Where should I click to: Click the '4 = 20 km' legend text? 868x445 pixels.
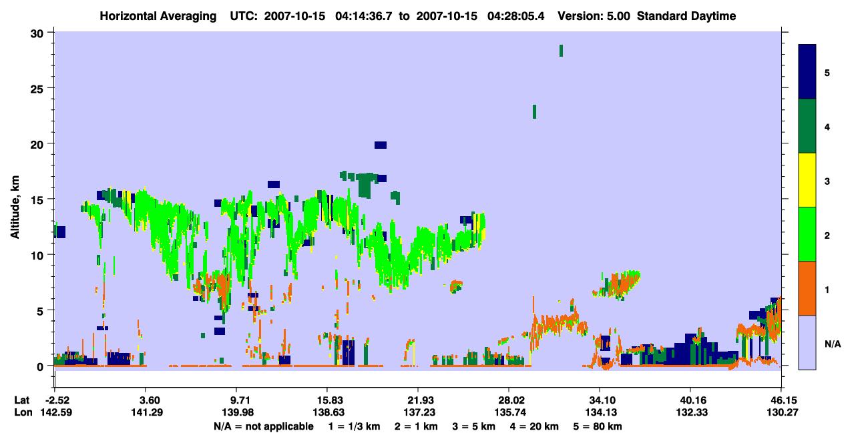pos(535,426)
